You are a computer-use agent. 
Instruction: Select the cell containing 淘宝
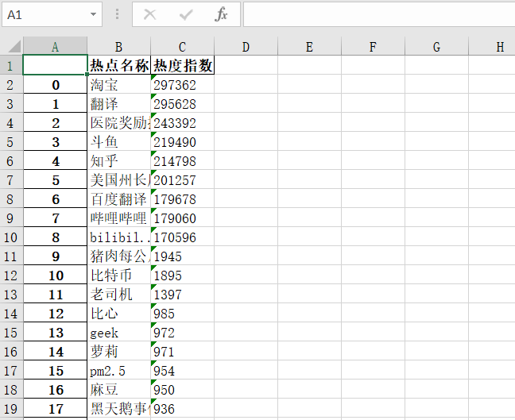119,84
